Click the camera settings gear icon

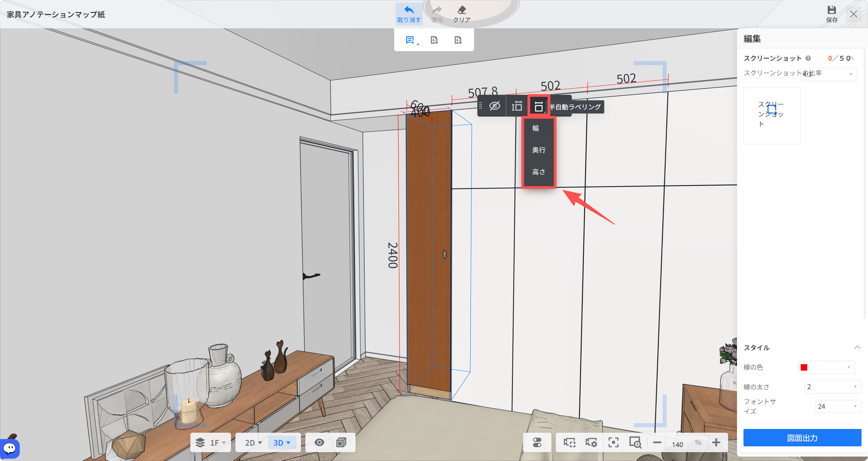click(591, 443)
